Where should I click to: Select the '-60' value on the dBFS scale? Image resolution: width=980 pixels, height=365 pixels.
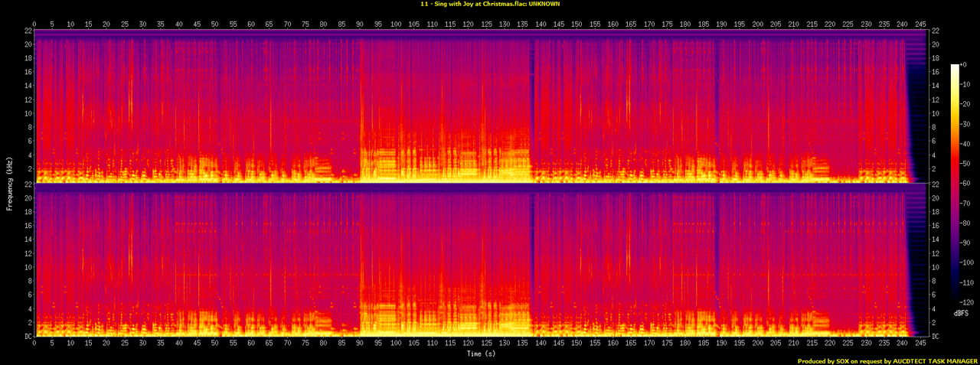coord(965,184)
